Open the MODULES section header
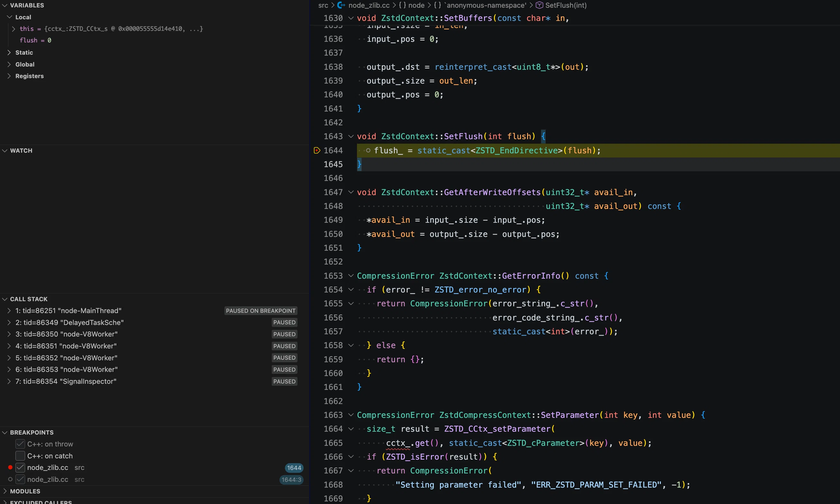The image size is (840, 504). (25, 491)
